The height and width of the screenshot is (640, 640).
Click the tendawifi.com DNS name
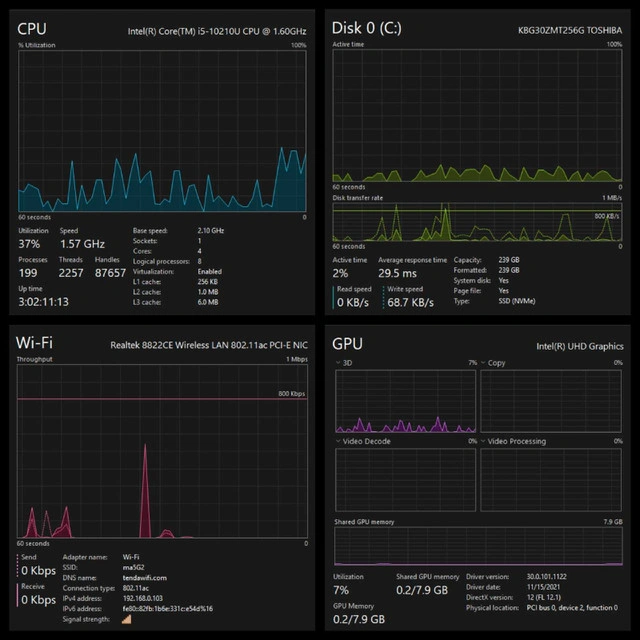point(145,577)
